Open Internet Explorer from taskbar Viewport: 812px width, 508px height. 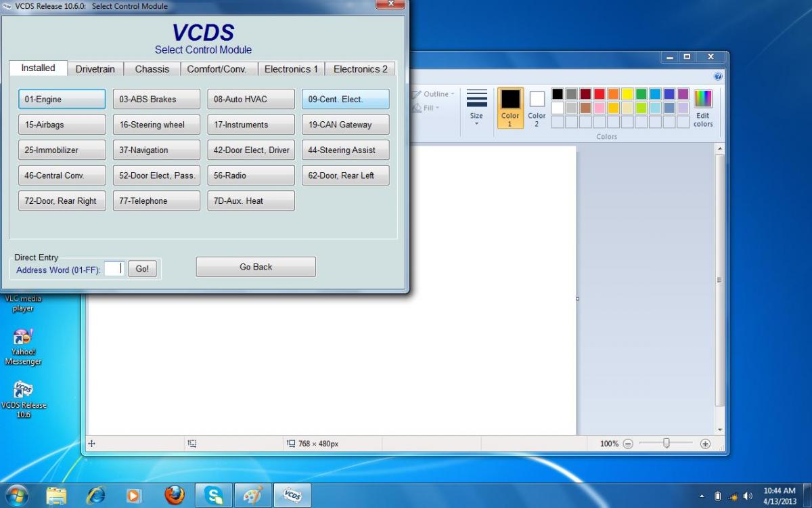click(95, 496)
